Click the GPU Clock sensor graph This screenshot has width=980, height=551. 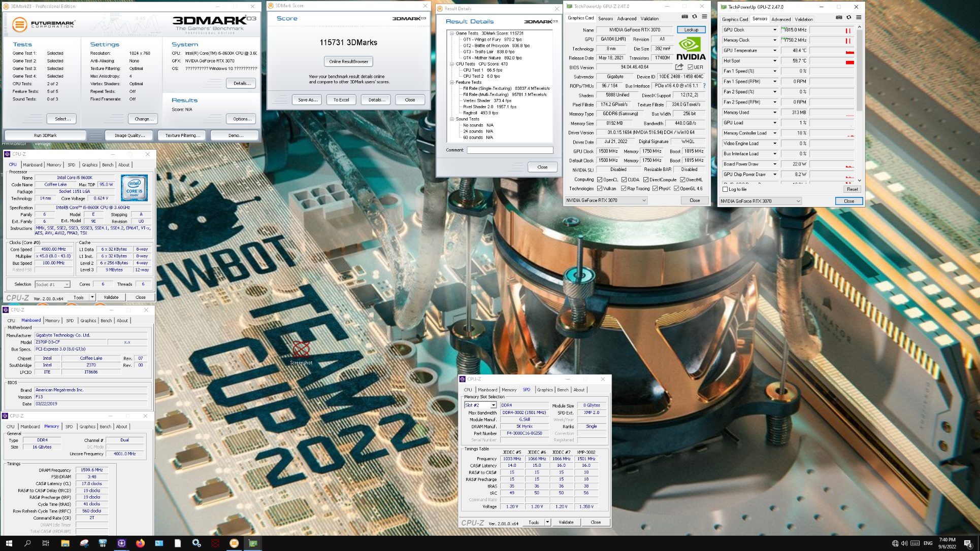pyautogui.click(x=832, y=30)
